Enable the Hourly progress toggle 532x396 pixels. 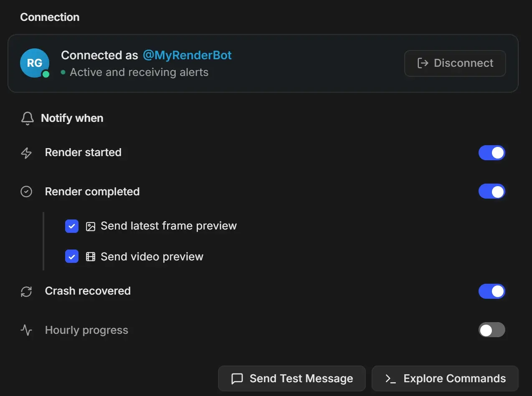tap(492, 330)
